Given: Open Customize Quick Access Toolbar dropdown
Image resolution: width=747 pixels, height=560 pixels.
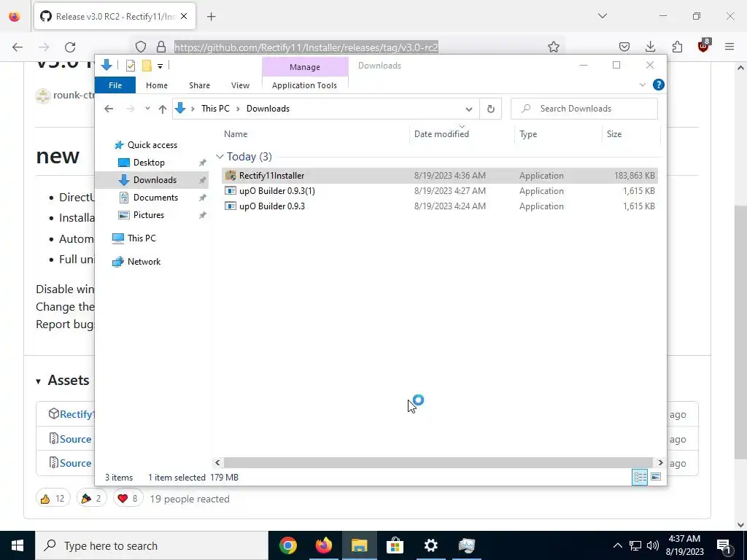Looking at the screenshot, I should tap(160, 66).
